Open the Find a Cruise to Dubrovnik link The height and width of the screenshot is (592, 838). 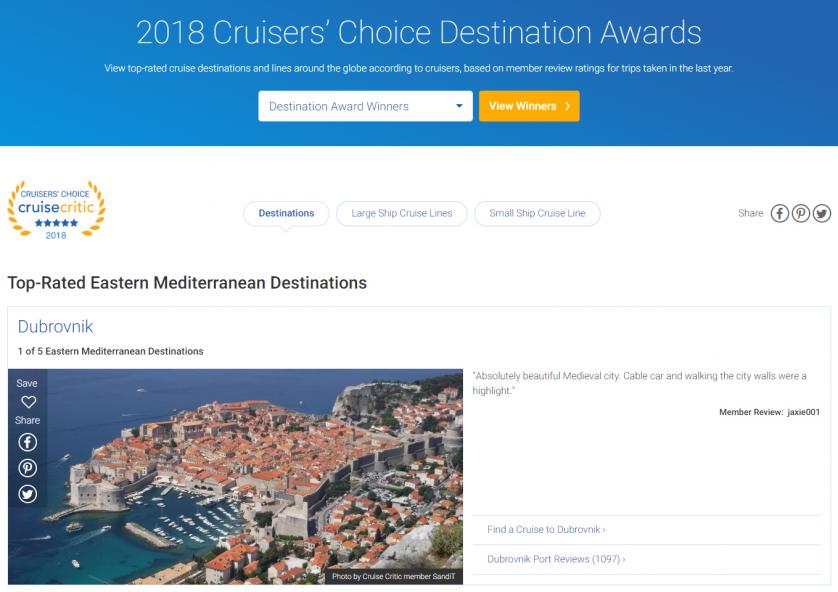click(547, 529)
